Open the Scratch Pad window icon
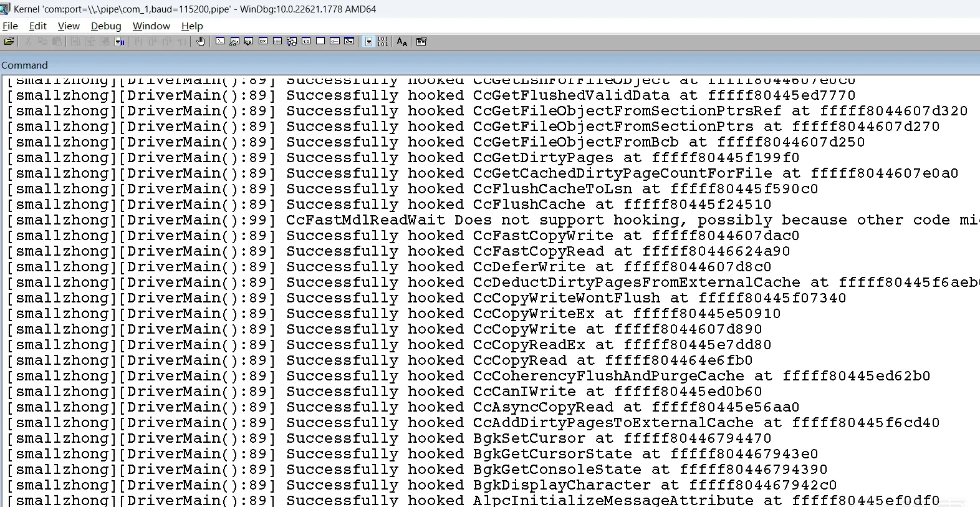 point(320,42)
